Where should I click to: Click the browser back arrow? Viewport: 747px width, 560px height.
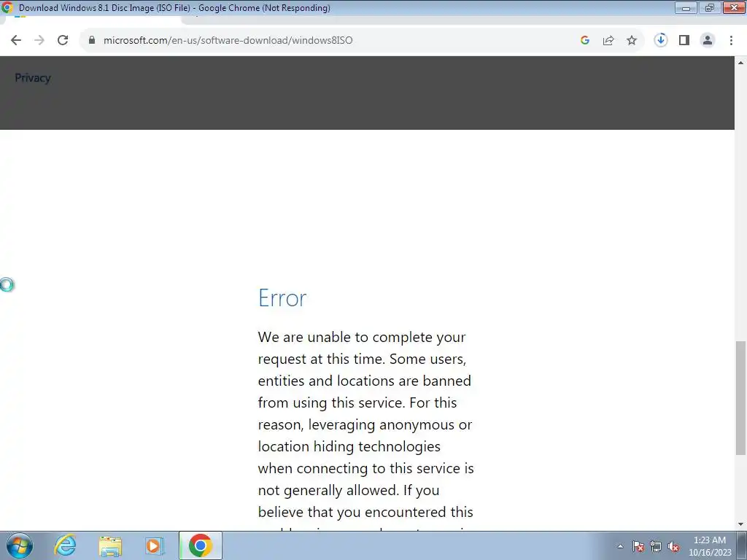[16, 41]
